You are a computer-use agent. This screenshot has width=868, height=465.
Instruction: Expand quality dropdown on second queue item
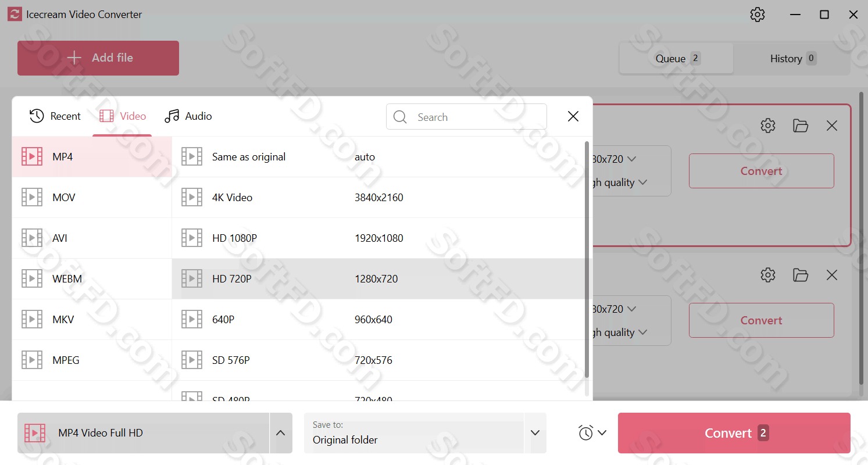[x=642, y=332]
